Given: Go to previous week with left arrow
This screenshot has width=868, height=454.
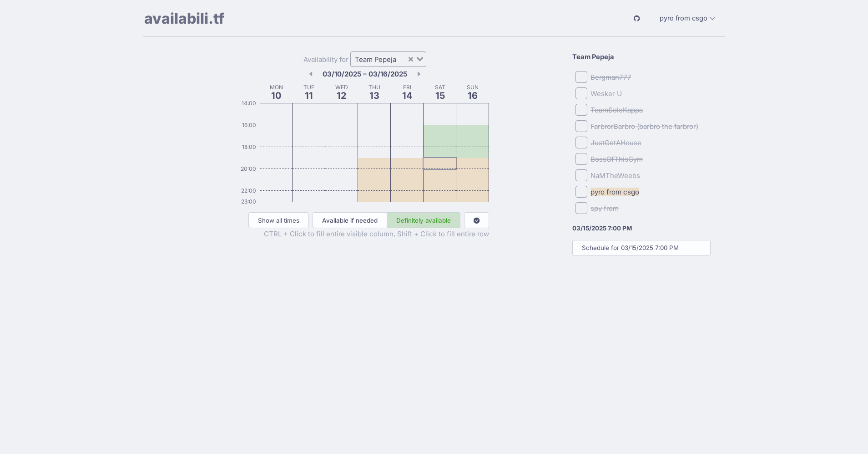Looking at the screenshot, I should 311,74.
